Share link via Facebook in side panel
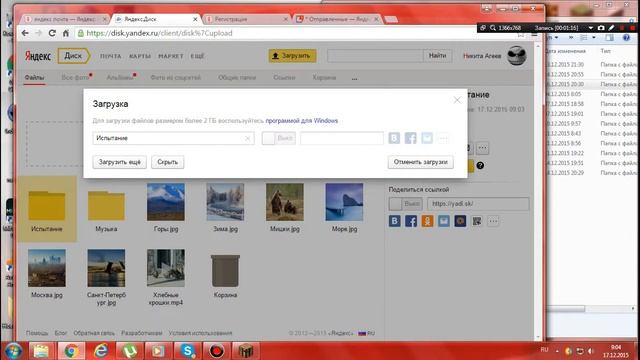This screenshot has width=640, height=360. 411,221
